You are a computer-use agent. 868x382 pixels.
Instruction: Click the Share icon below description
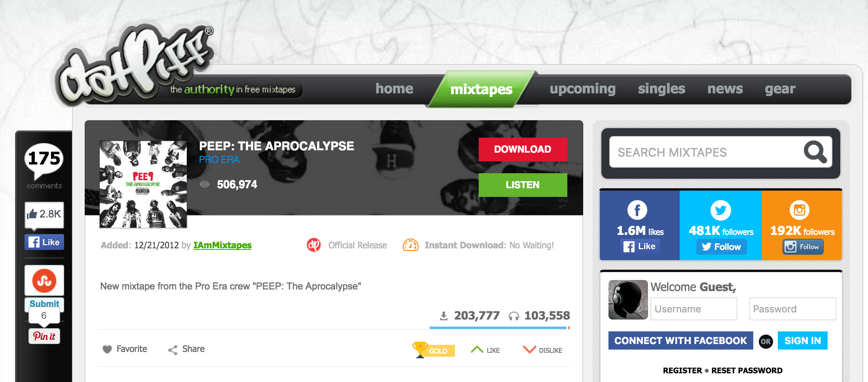[173, 350]
